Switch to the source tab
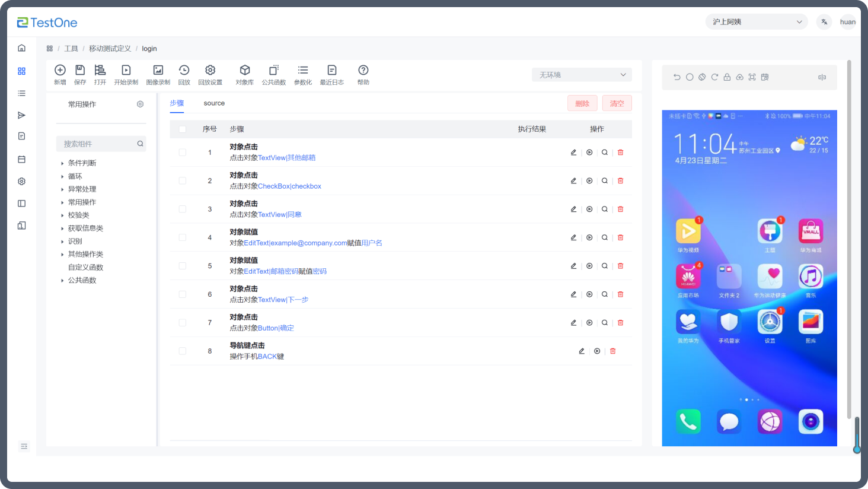Screen dimensions: 868x489 pyautogui.click(x=214, y=103)
